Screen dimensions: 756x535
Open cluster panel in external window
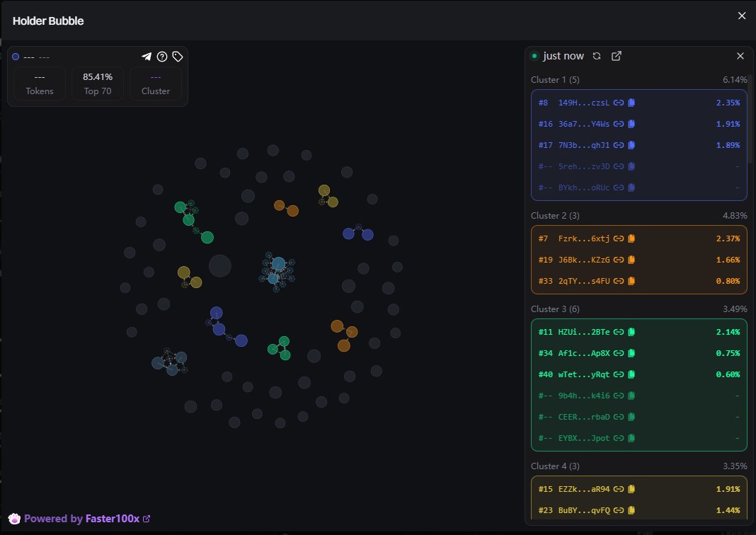[x=616, y=56]
